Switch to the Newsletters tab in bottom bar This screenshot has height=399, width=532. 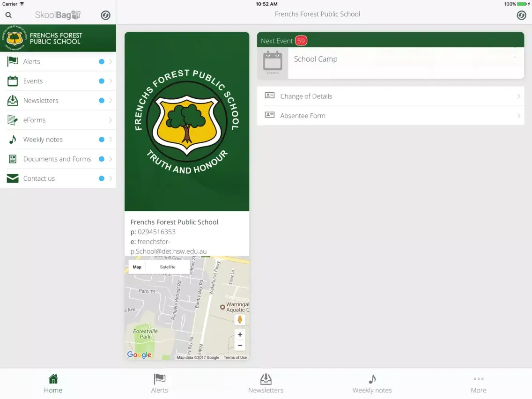pos(266,384)
